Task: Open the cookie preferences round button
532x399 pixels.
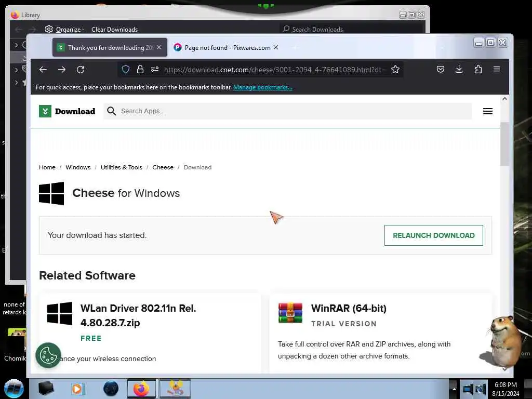Action: tap(48, 355)
